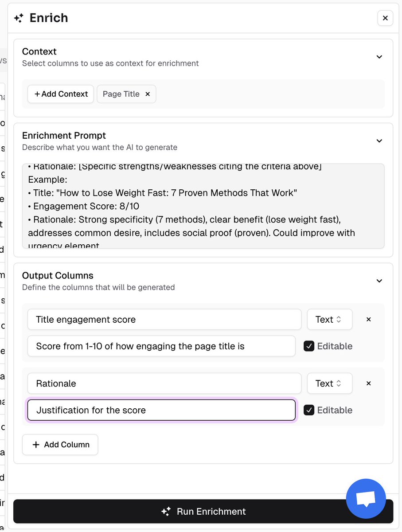Click the Enrichment Prompt text area
The height and width of the screenshot is (532, 402).
[203, 206]
